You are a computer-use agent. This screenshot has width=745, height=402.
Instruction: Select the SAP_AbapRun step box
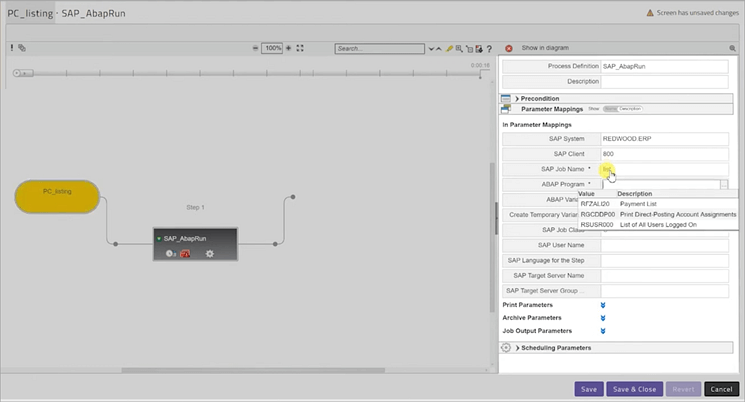point(195,244)
